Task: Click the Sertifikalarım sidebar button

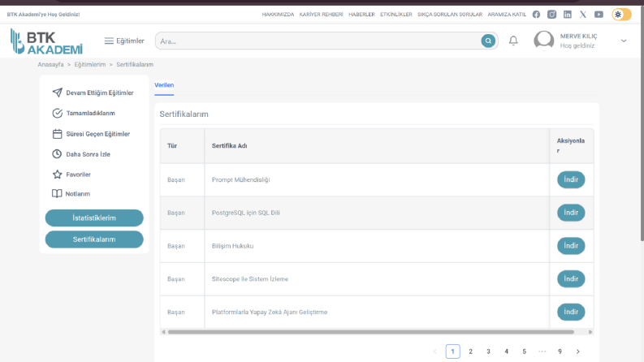Action: pyautogui.click(x=94, y=239)
